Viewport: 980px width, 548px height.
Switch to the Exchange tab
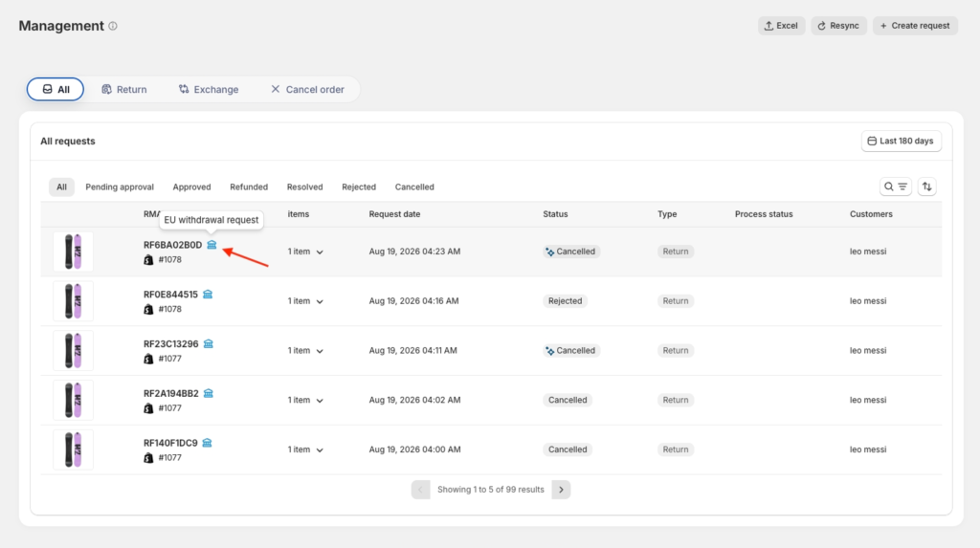coord(209,89)
